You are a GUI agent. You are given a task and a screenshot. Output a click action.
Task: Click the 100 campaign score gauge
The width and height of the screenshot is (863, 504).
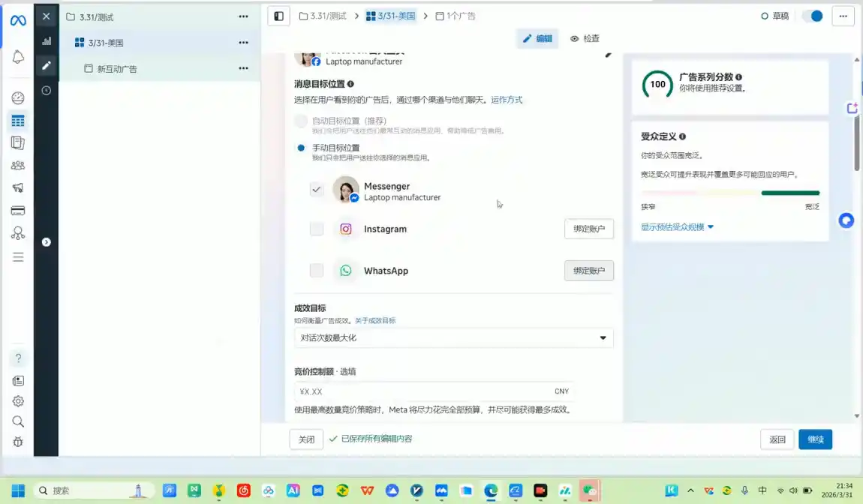[657, 84]
